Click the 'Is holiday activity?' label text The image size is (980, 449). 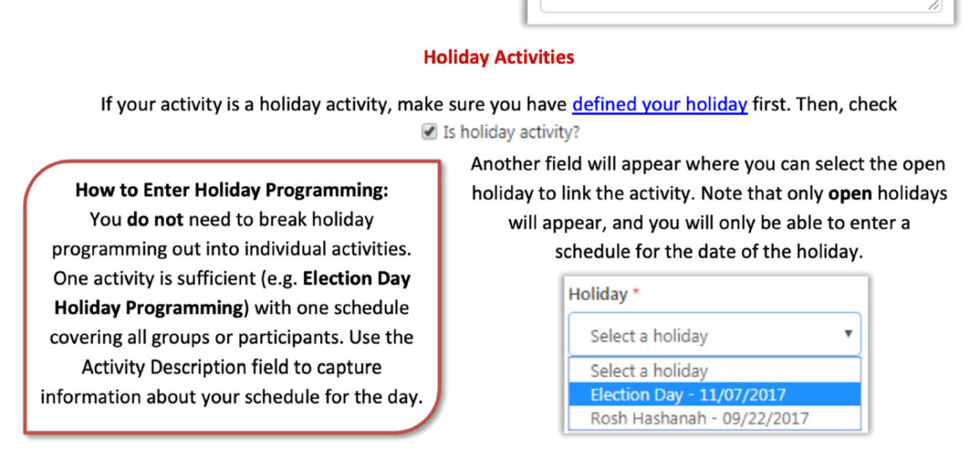tap(511, 132)
